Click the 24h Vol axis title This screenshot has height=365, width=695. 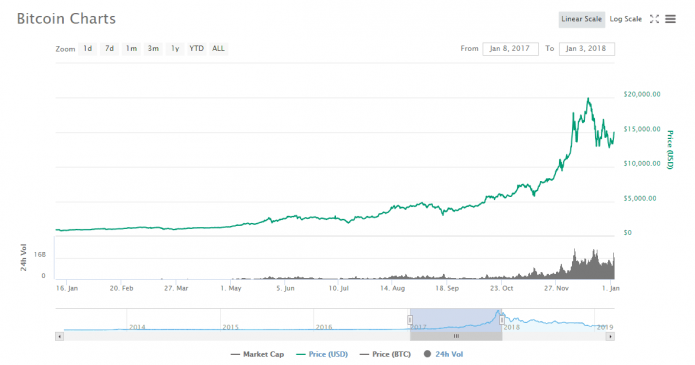pos(23,257)
